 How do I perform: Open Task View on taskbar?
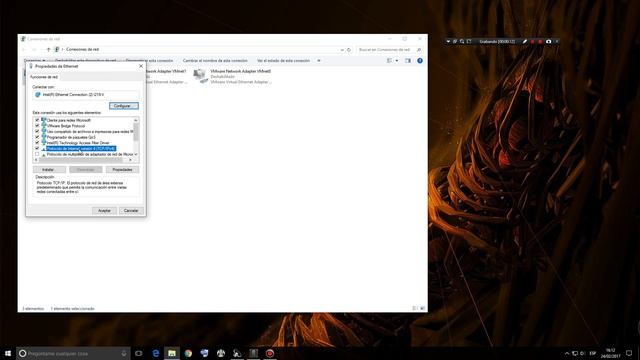(139, 353)
